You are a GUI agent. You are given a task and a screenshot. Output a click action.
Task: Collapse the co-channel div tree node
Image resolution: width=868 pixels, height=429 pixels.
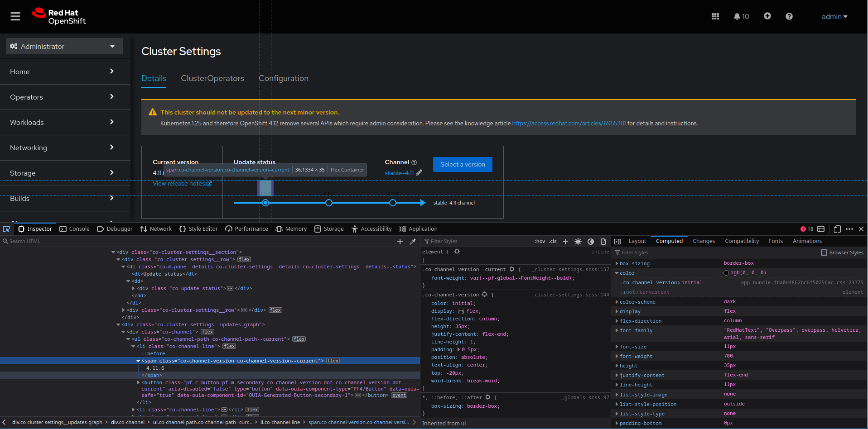pyautogui.click(x=123, y=332)
